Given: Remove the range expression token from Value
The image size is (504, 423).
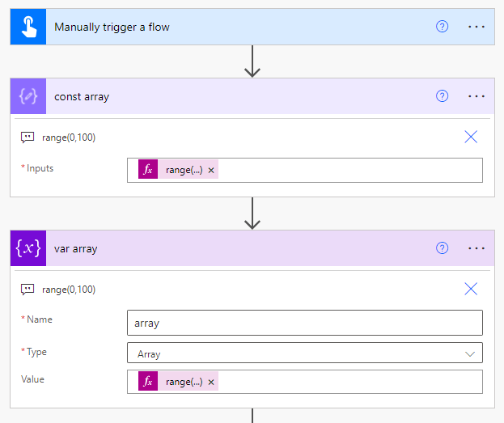Looking at the screenshot, I should pos(211,382).
